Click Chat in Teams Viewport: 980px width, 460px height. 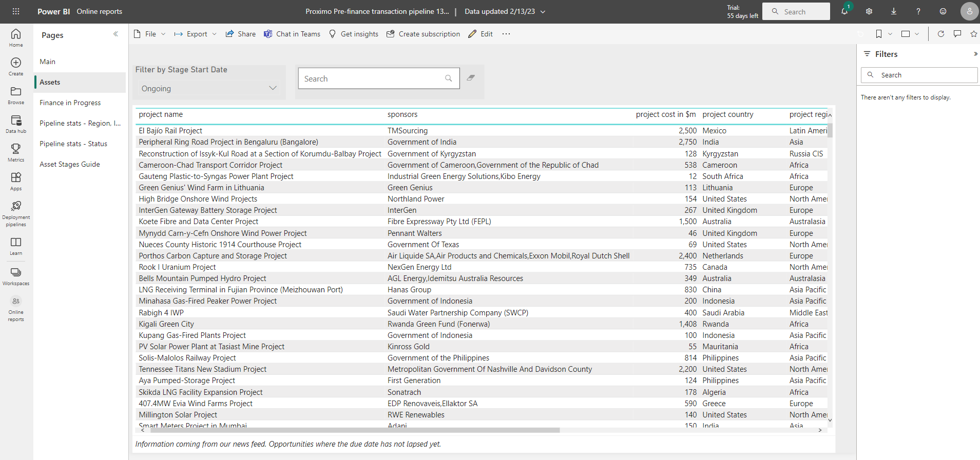pos(292,34)
